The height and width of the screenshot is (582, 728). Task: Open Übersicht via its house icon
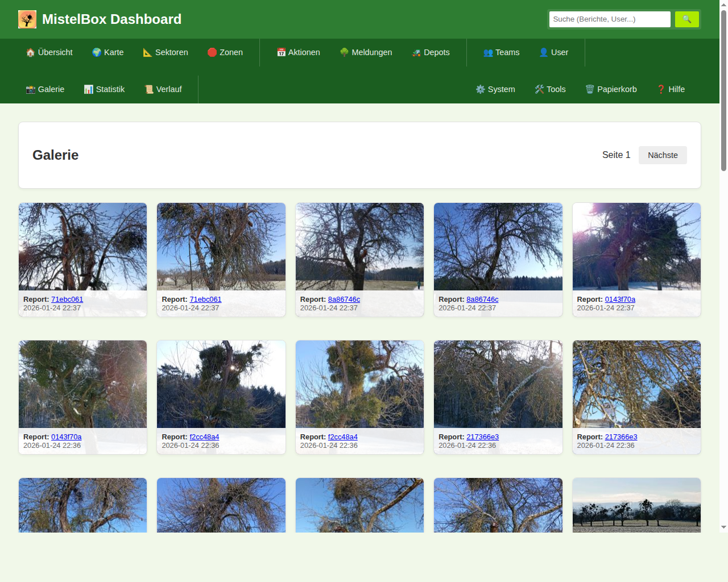31,52
